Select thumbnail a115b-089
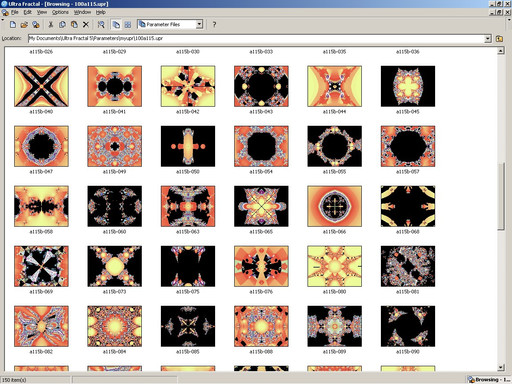 click(x=335, y=326)
